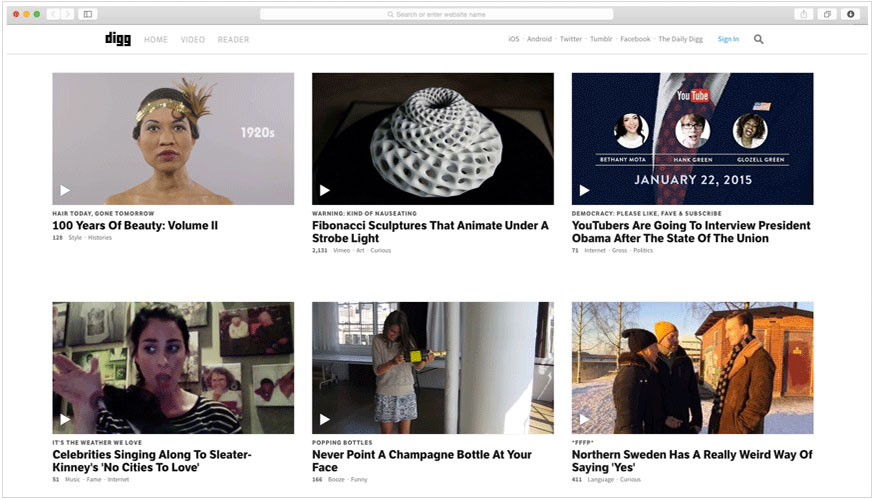Toggle the Safari sidebar button
Screen dimensions: 875x499
click(88, 14)
